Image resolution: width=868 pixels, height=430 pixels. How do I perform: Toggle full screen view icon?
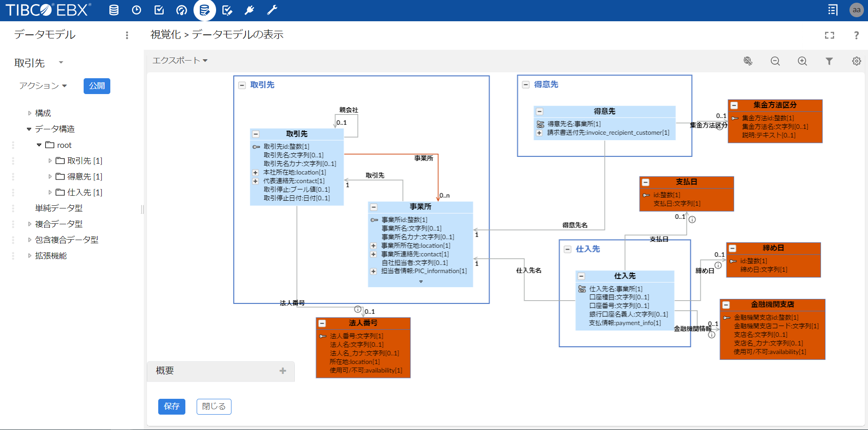click(830, 35)
